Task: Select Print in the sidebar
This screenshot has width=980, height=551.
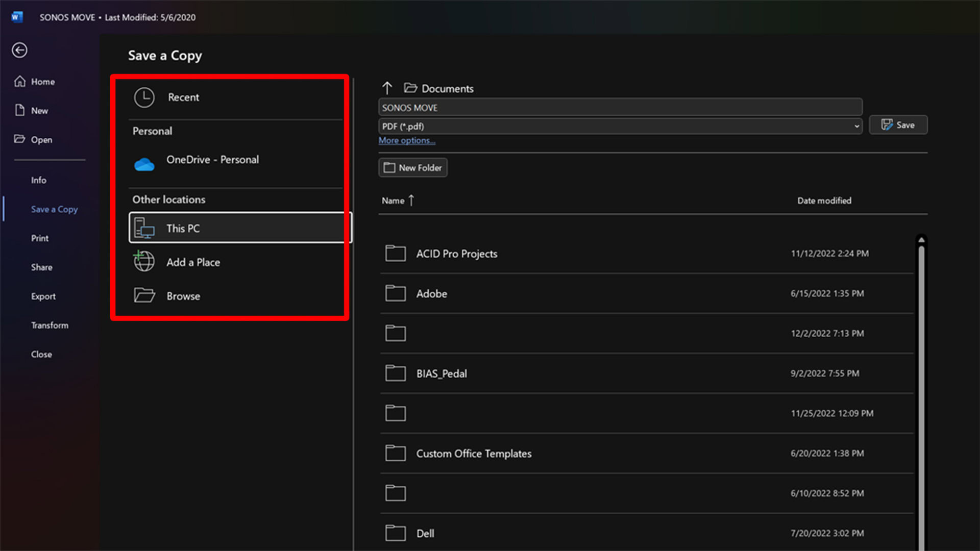Action: tap(40, 238)
